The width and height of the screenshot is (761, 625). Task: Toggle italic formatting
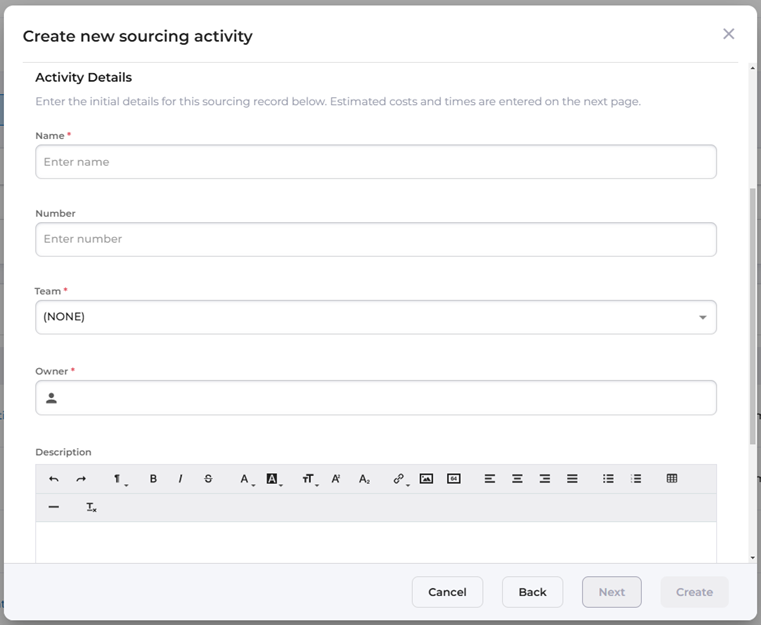(181, 479)
